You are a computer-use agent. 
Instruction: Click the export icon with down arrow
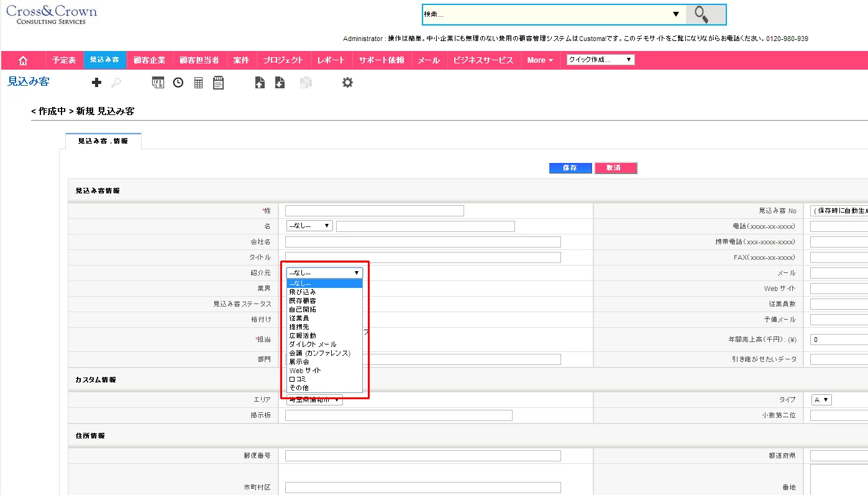[280, 83]
